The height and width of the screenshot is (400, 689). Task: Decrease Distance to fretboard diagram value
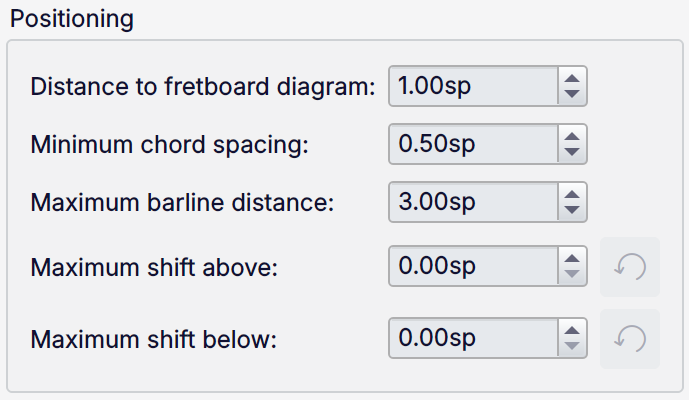coord(572,94)
